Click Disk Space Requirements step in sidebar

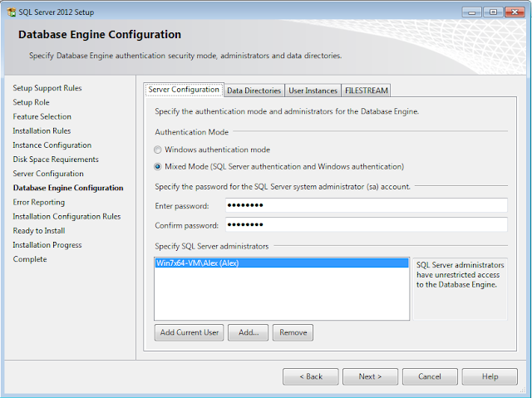(56, 160)
